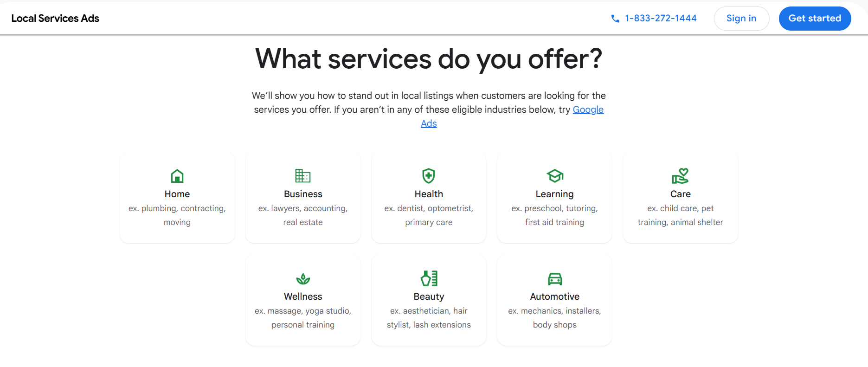Viewport: 868px width, 367px height.
Task: Click the Automotive car icon
Action: click(555, 279)
